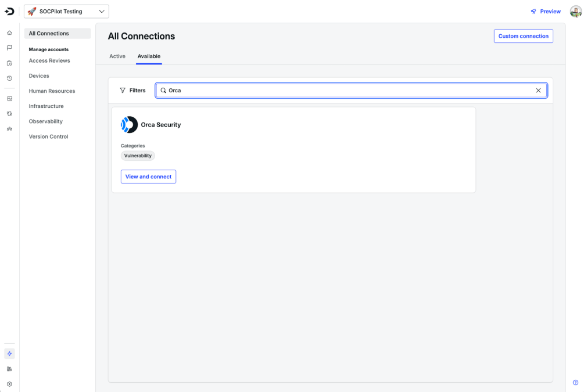Click the AI sparkle icon near rail bottom

coord(9,353)
